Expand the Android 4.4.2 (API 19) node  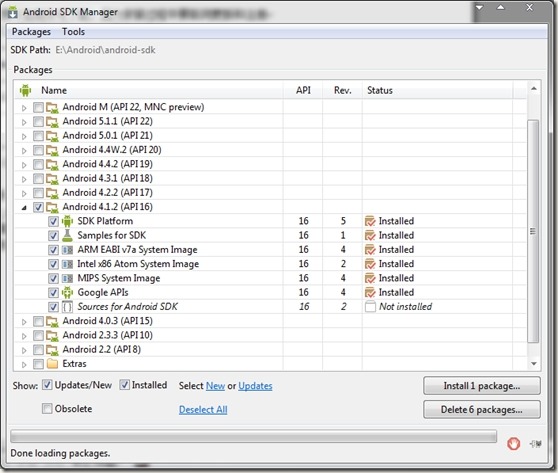(x=24, y=165)
